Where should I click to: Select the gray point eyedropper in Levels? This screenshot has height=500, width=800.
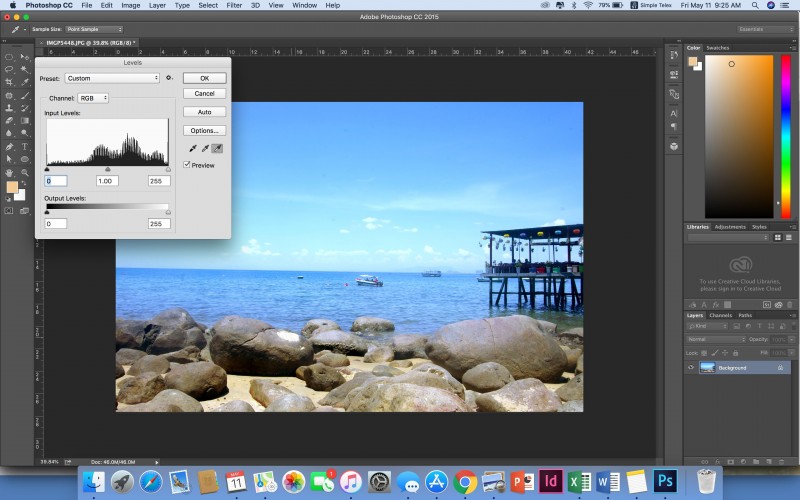pyautogui.click(x=204, y=149)
